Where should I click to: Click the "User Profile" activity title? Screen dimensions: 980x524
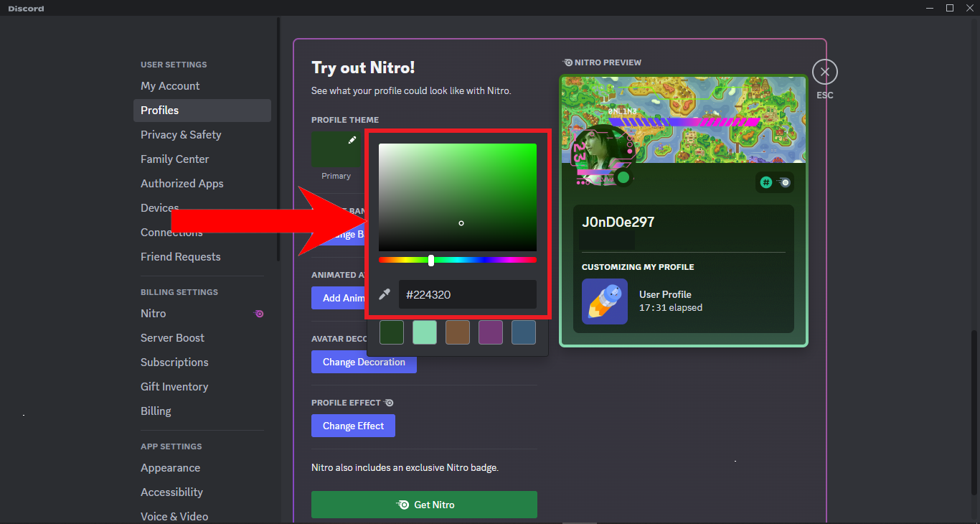tap(665, 294)
